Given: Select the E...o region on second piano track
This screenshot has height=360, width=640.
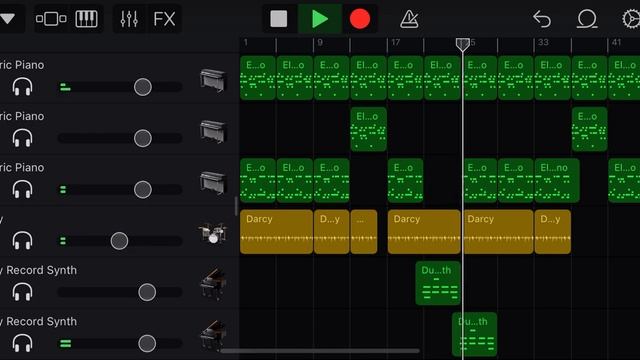Looking at the screenshot, I should (589, 129).
